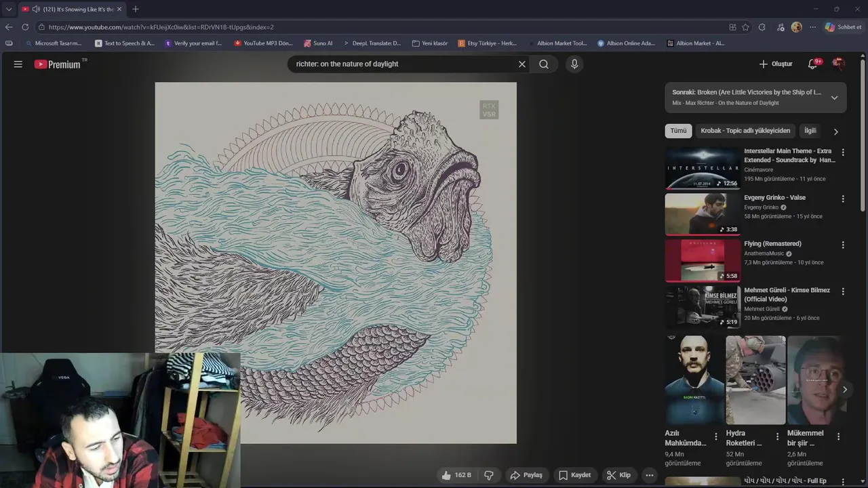Close the current YouTube browser tab
The image size is (868, 488).
point(119,9)
